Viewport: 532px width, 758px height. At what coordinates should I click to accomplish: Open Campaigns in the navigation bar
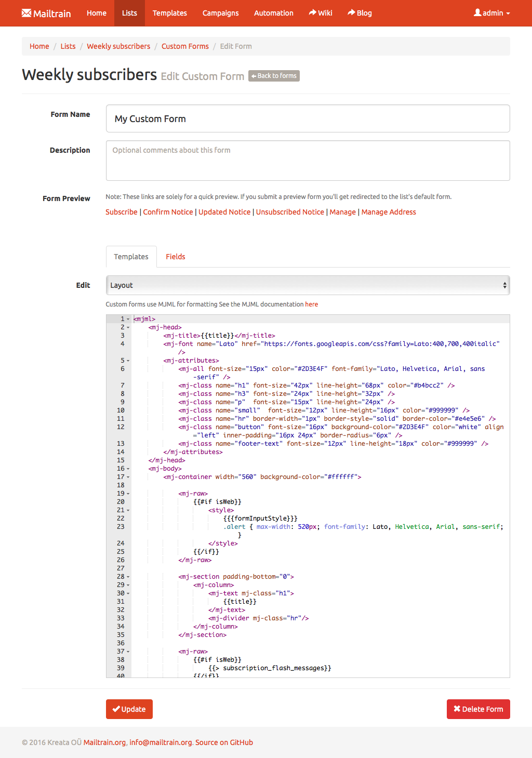pos(220,13)
